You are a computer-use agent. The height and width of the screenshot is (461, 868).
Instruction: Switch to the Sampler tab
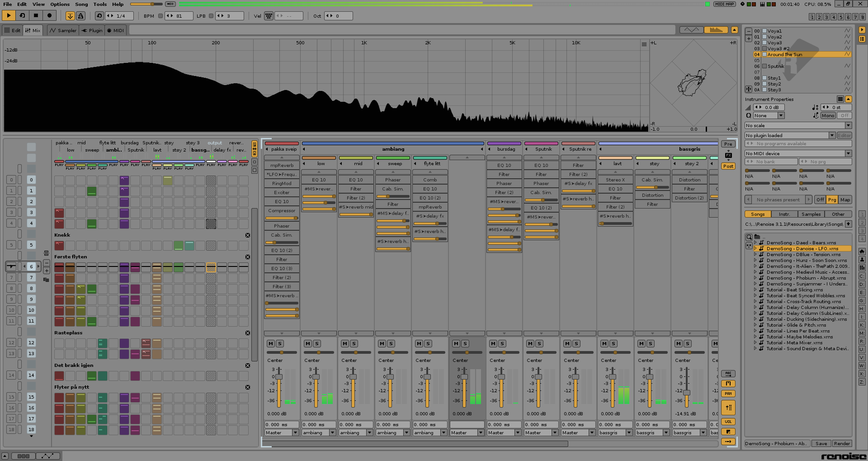click(x=63, y=30)
